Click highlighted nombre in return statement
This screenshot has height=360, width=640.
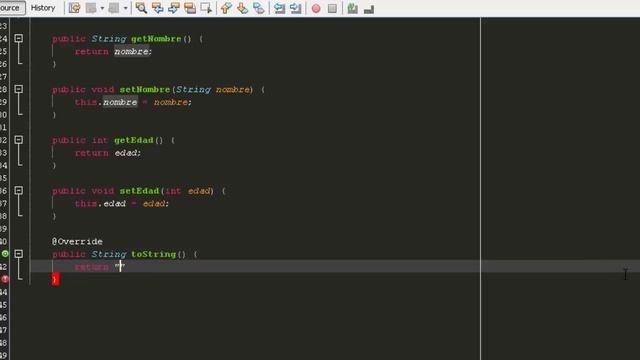click(131, 51)
